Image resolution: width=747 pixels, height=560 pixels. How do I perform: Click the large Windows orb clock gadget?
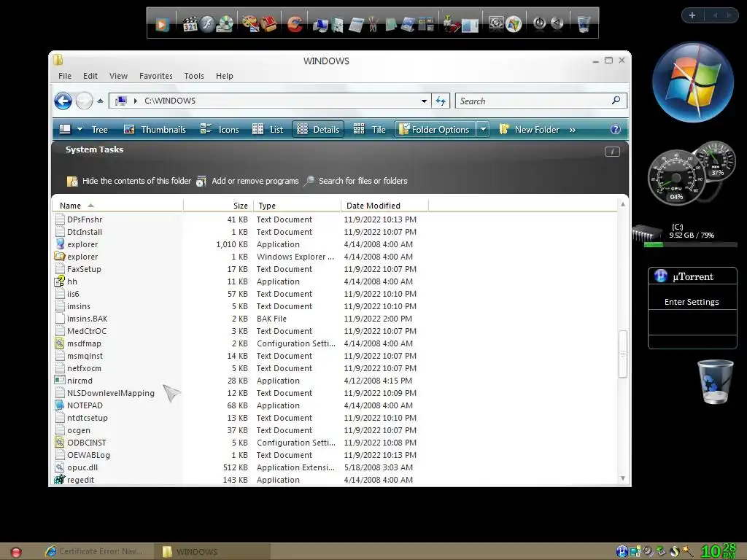[693, 82]
